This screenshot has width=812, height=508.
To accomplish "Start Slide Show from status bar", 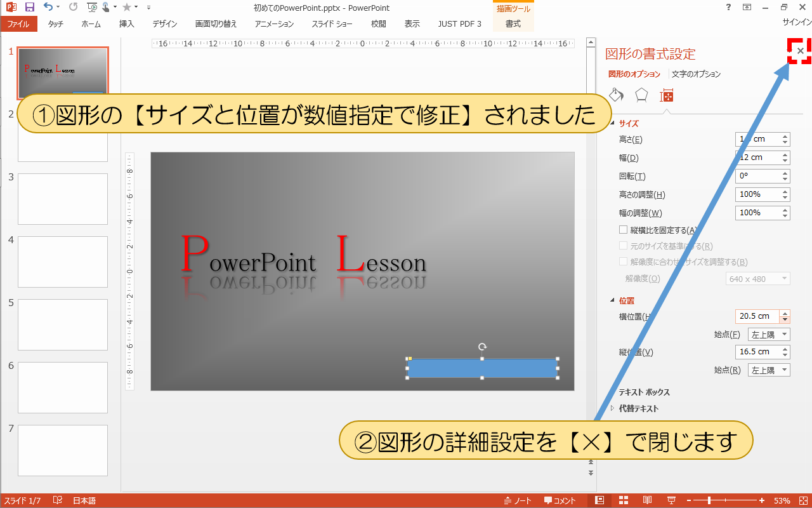I will pos(671,500).
